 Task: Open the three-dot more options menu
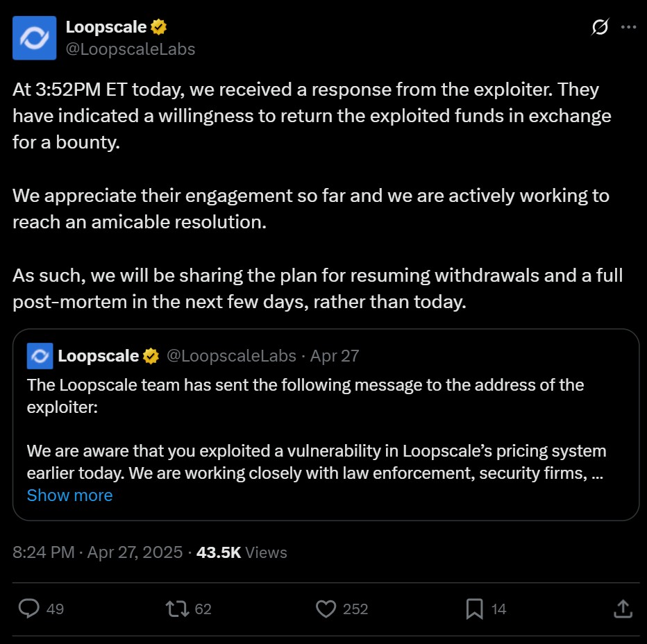[x=628, y=27]
